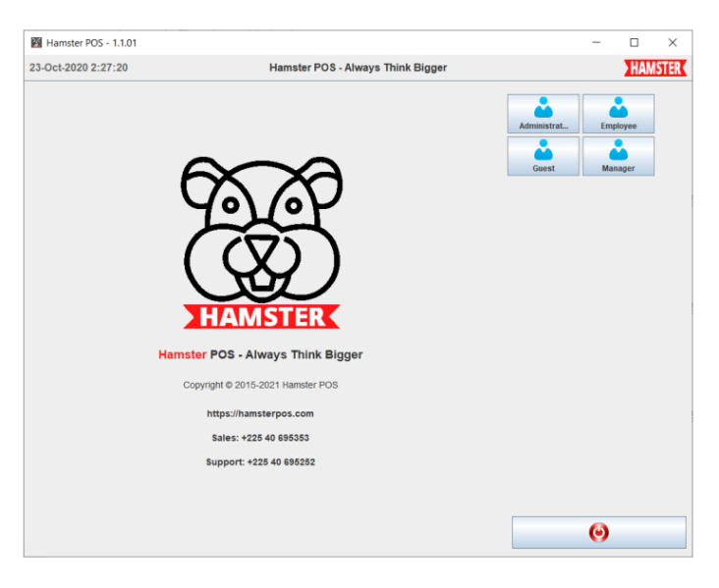719x588 pixels.
Task: Click the red-and-black slogan below the mascot
Action: [x=260, y=354]
